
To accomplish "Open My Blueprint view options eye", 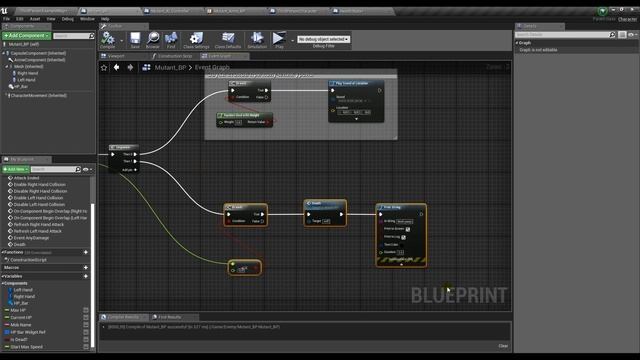I will coord(87,169).
